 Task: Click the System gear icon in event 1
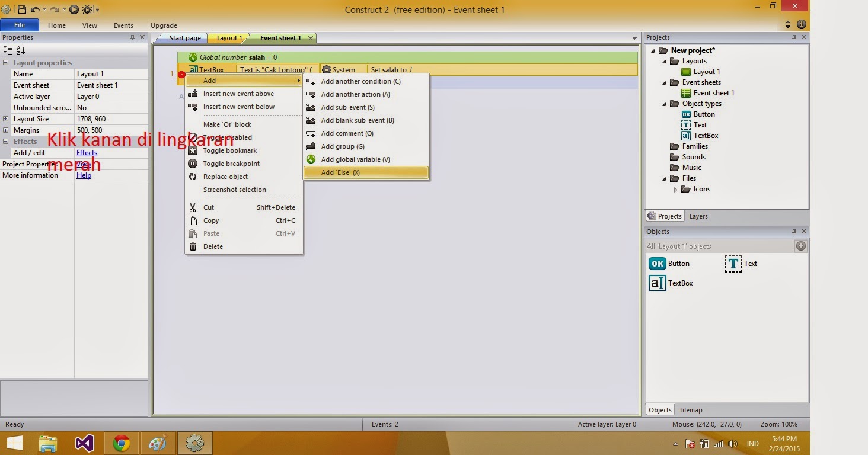[326, 70]
